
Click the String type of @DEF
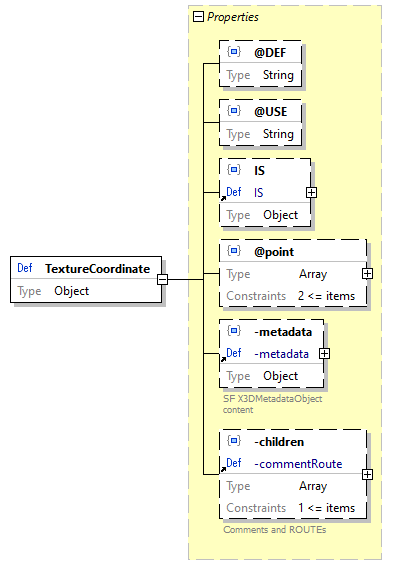(x=278, y=75)
